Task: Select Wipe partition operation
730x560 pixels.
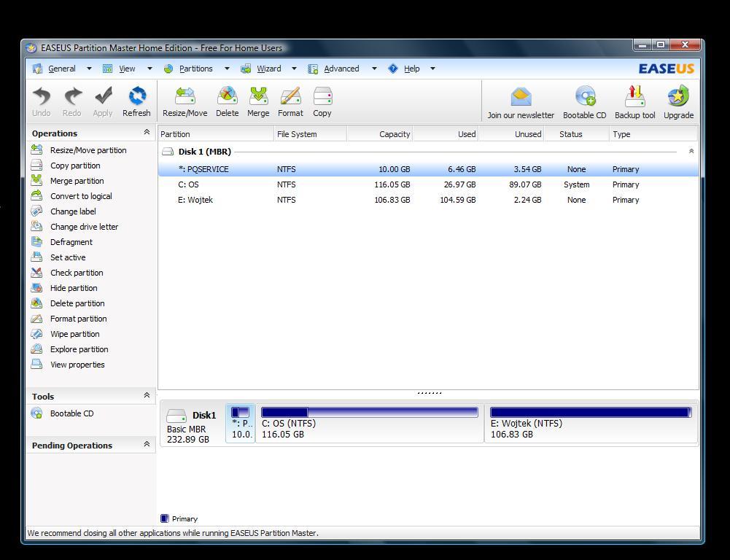Action: [65, 335]
